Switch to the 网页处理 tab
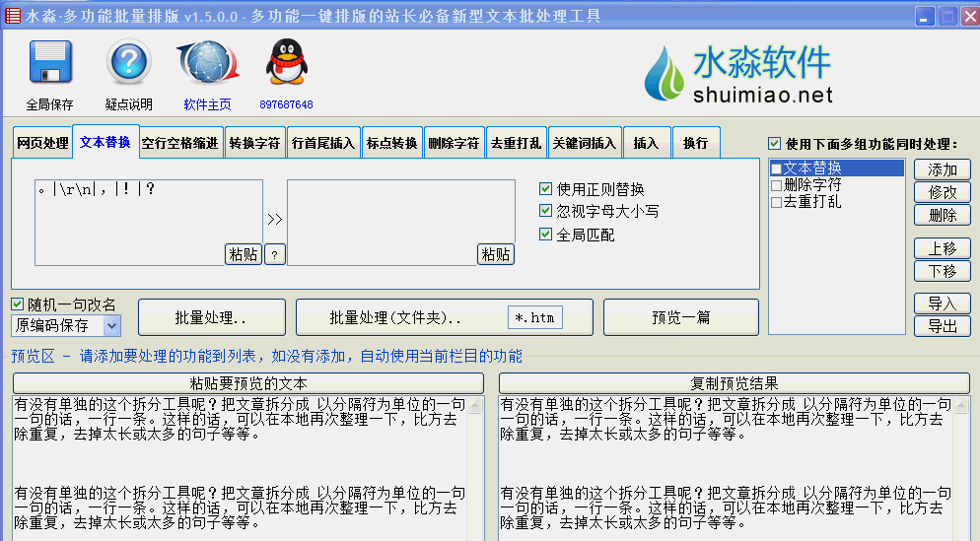This screenshot has height=541, width=980. coord(42,143)
